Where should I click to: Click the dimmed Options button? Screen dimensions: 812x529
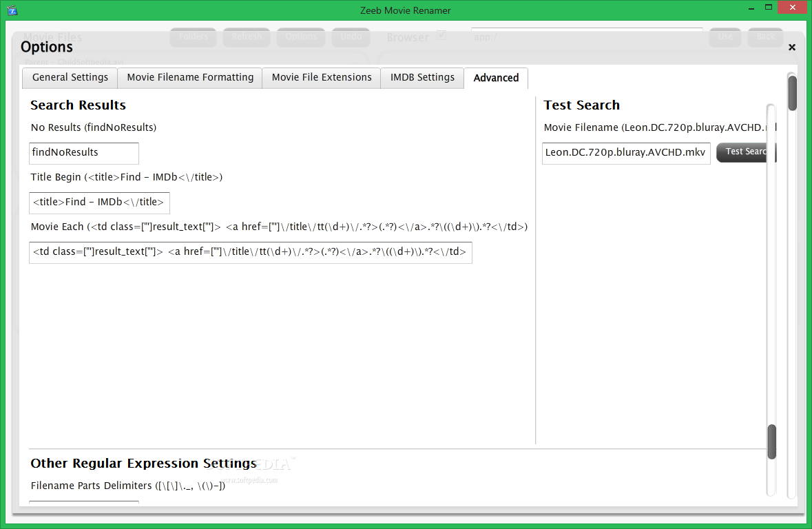pyautogui.click(x=301, y=37)
